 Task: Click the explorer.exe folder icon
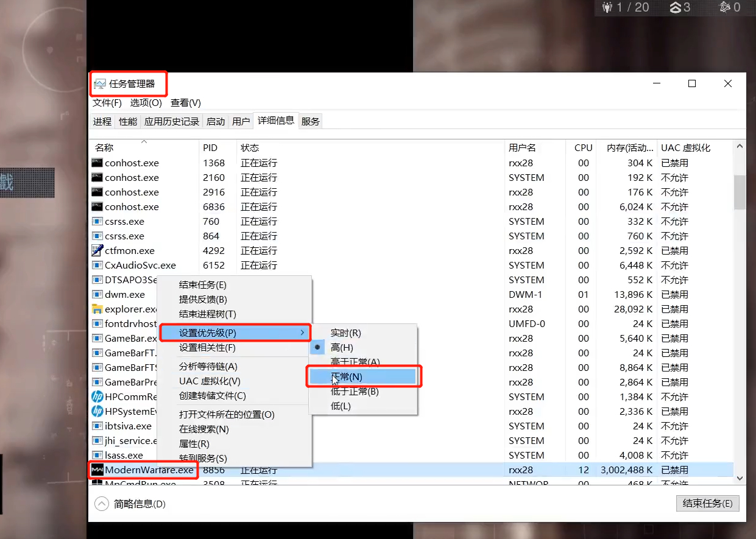tap(97, 309)
